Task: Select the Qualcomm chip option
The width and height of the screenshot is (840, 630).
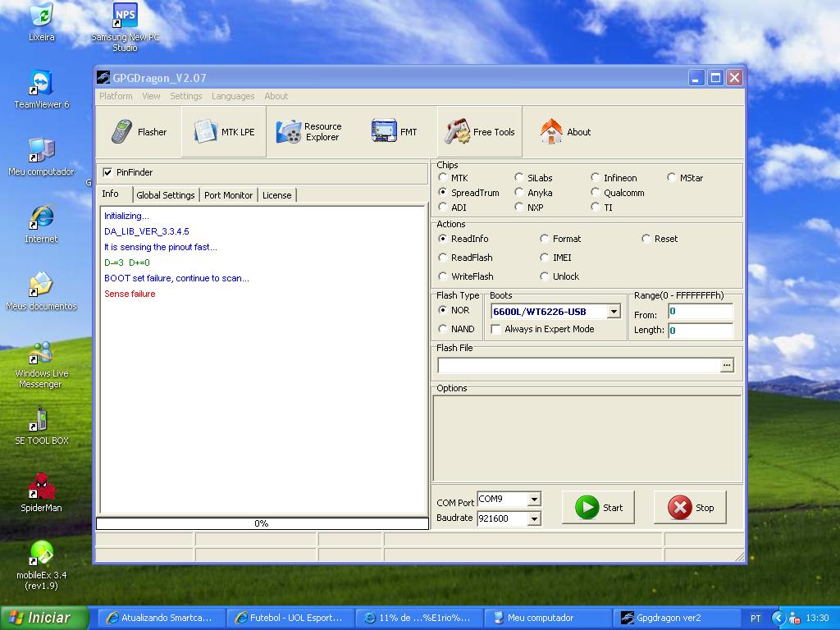Action: click(x=595, y=192)
